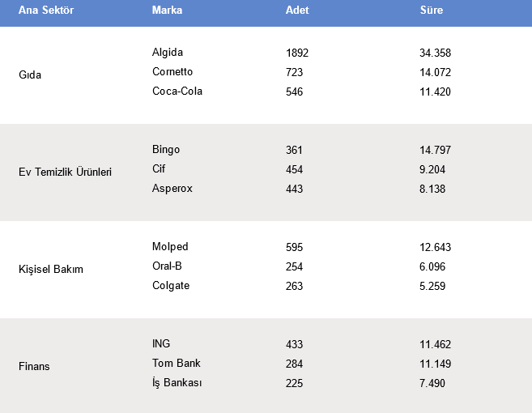Click Algida's Adet value 1892
The height and width of the screenshot is (413, 532).
(297, 53)
